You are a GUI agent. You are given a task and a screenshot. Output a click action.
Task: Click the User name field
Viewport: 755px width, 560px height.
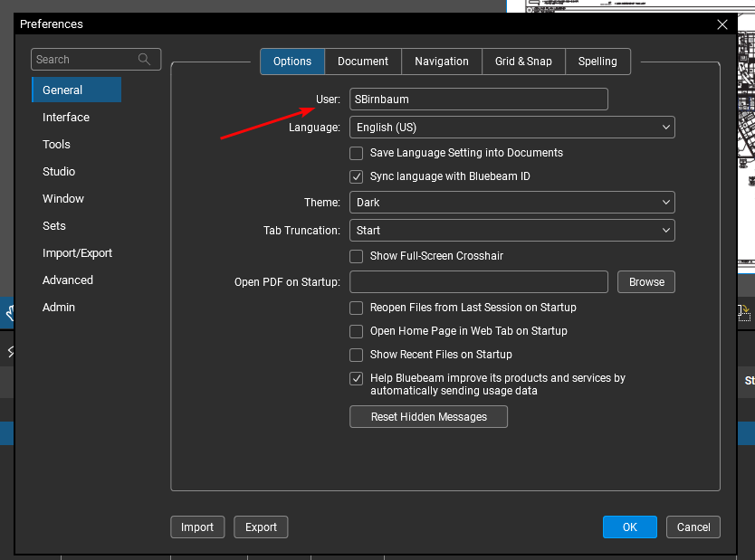pos(479,100)
